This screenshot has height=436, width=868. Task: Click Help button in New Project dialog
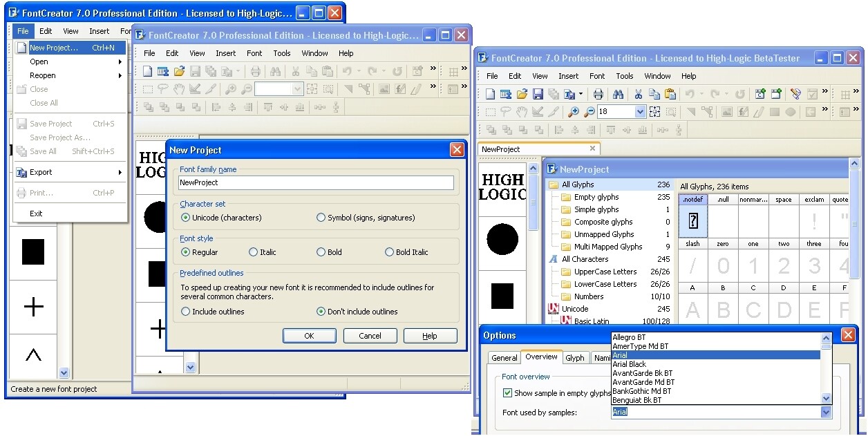[430, 336]
